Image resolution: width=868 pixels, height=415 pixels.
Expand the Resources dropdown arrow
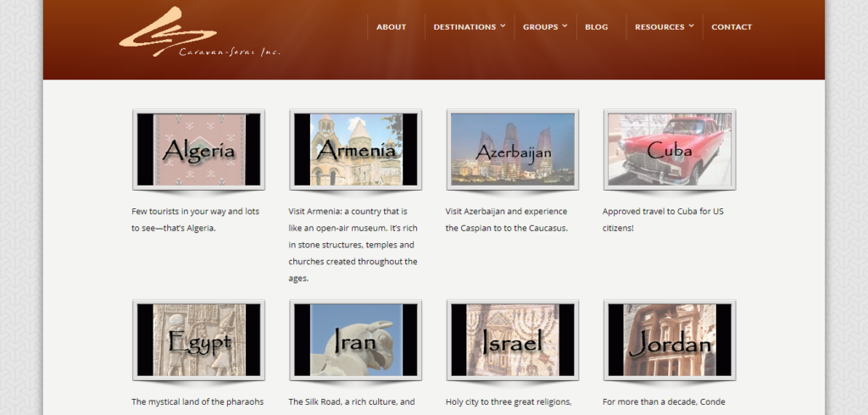692,25
